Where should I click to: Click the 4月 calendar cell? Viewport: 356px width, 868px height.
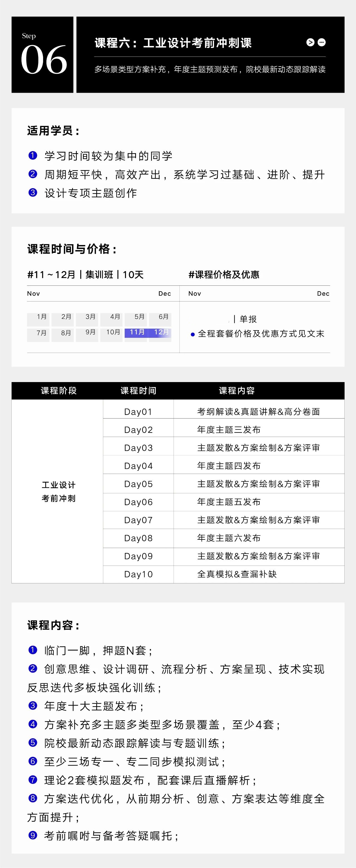pos(111,319)
